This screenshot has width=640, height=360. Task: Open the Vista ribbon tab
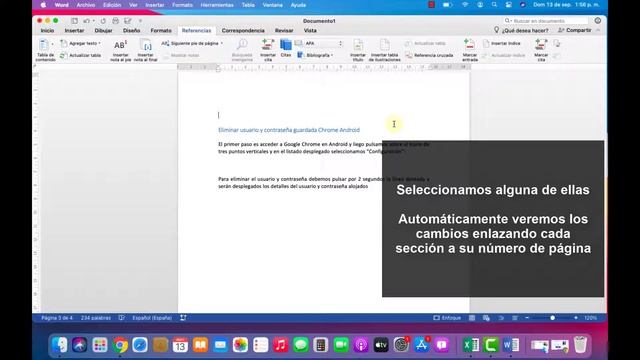click(310, 31)
